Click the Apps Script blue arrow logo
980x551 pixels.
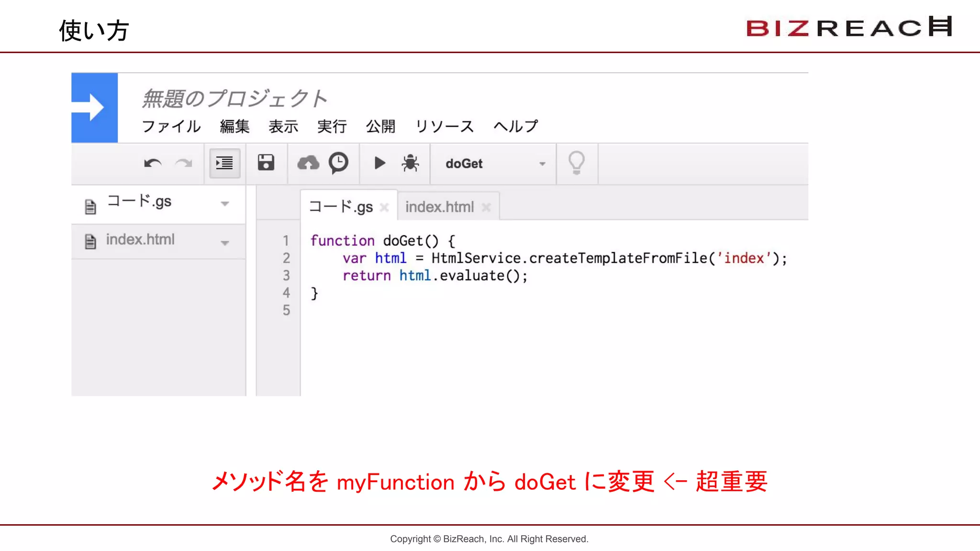tap(94, 108)
